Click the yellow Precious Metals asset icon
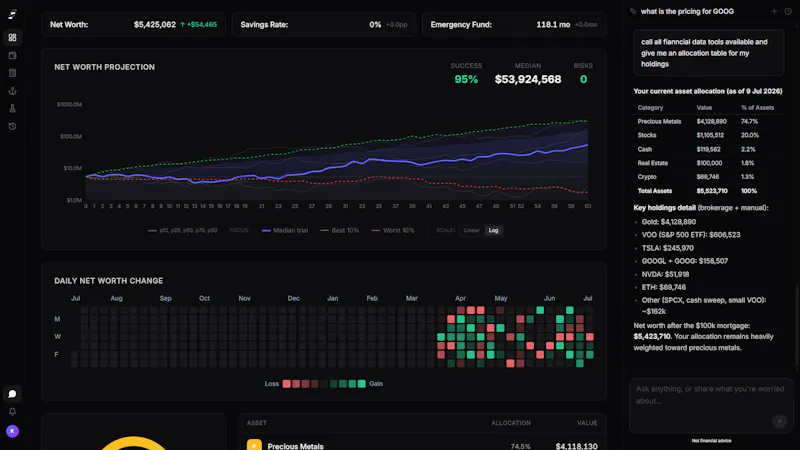Image resolution: width=800 pixels, height=450 pixels. [254, 445]
